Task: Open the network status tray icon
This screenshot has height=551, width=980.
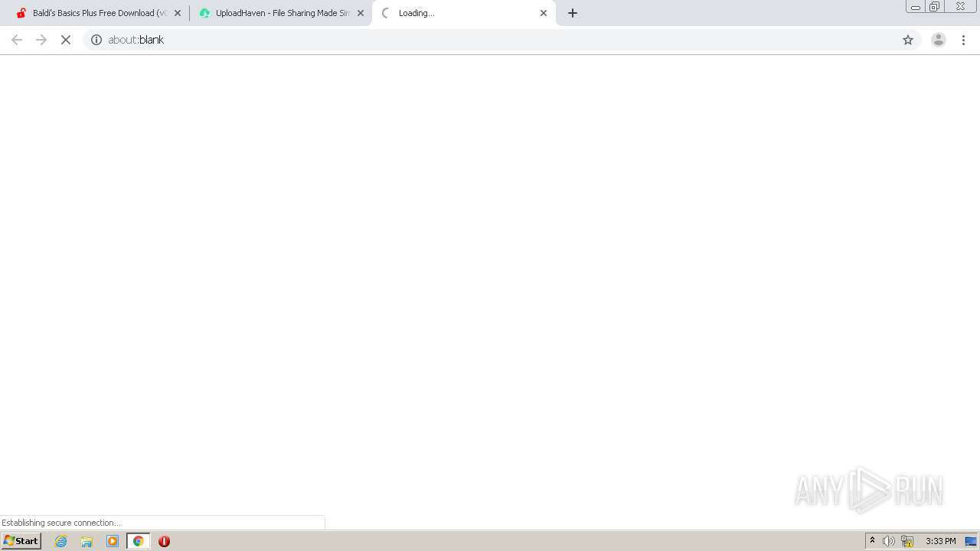Action: 907,541
